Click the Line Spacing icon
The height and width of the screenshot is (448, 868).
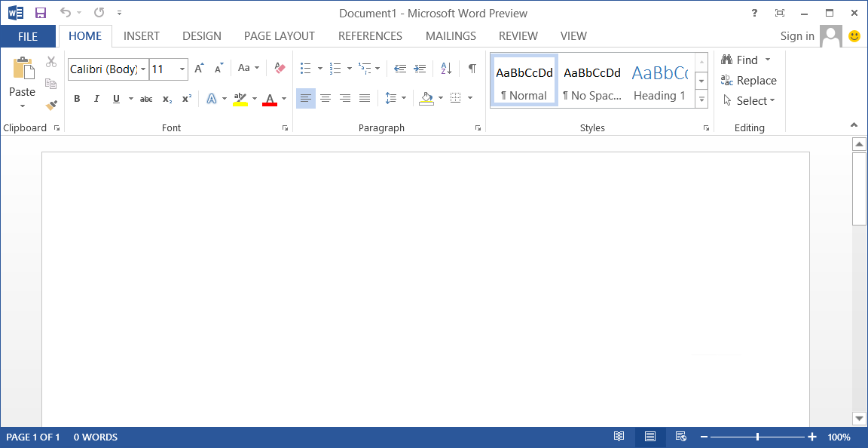[x=391, y=98]
